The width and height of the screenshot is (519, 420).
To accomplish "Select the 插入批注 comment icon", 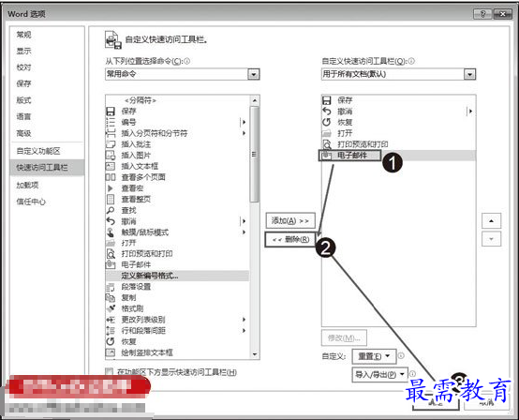I will [111, 144].
